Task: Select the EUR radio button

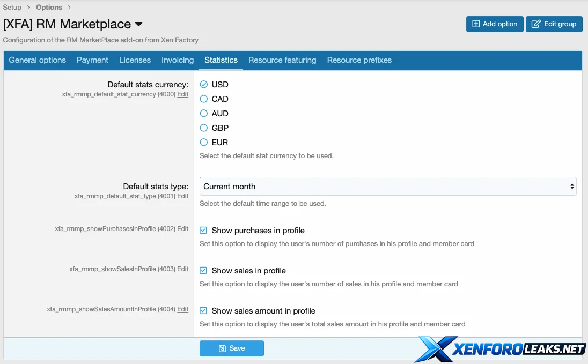Action: (x=204, y=143)
